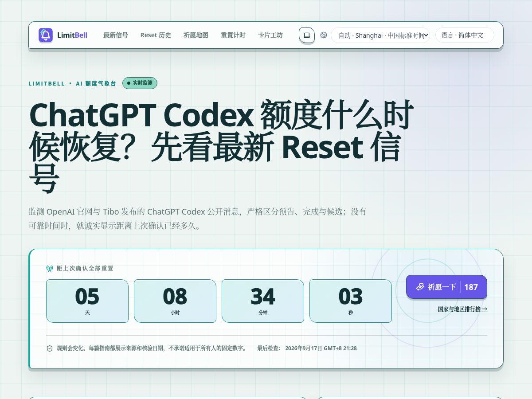Screen dimensions: 532x399
Task: Open the 国家与地区排行榜 link
Action: tap(462, 309)
